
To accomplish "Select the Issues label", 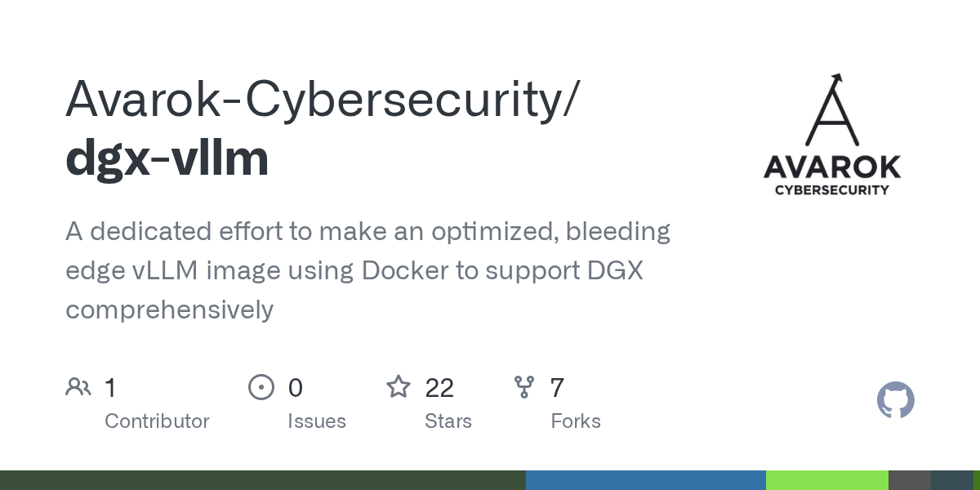I will (317, 421).
